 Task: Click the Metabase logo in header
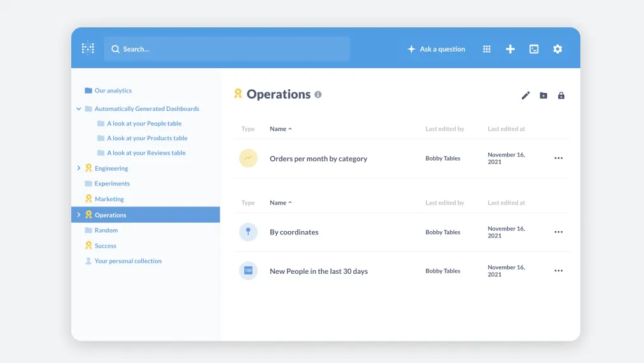coord(88,49)
